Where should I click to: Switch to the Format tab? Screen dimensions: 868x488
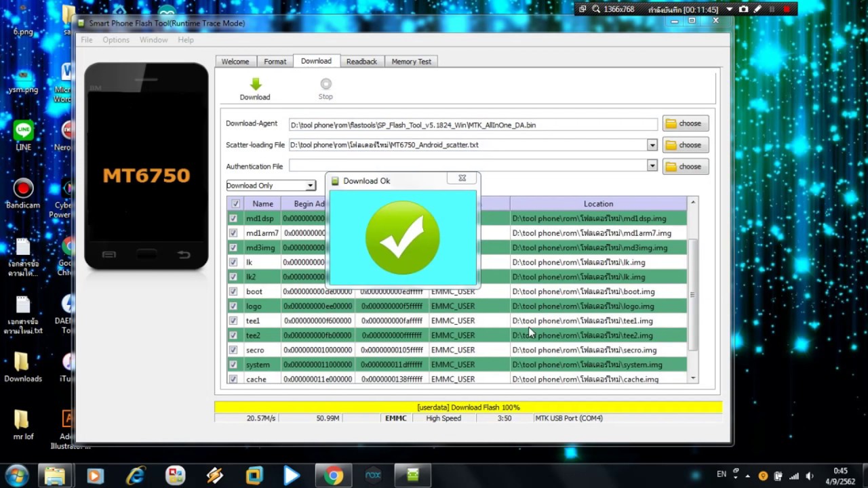click(275, 62)
